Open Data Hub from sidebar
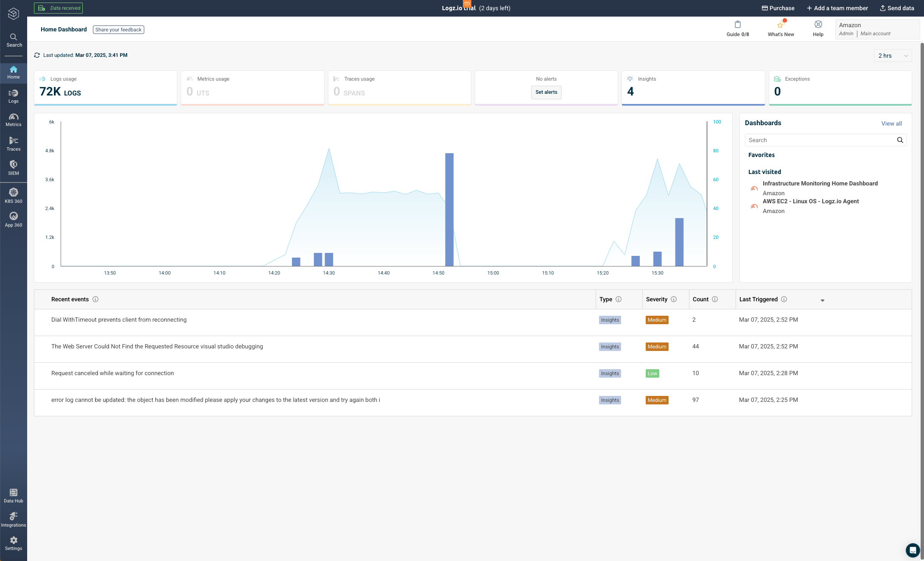Image resolution: width=924 pixels, height=561 pixels. coord(14,495)
